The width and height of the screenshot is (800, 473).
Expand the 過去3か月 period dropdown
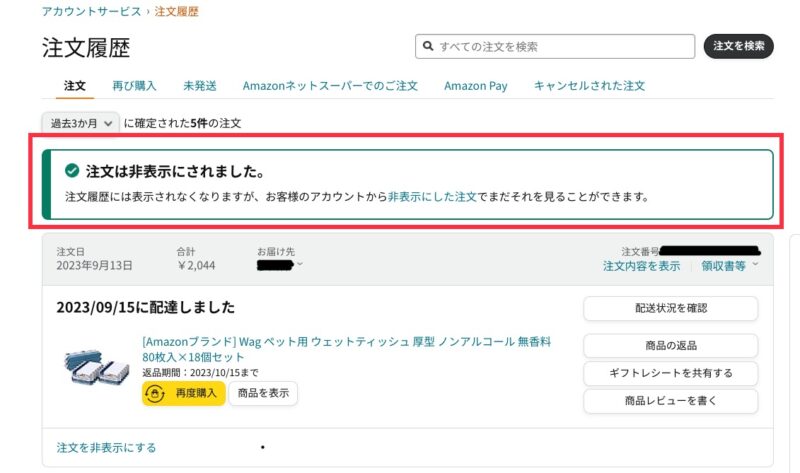(81, 123)
